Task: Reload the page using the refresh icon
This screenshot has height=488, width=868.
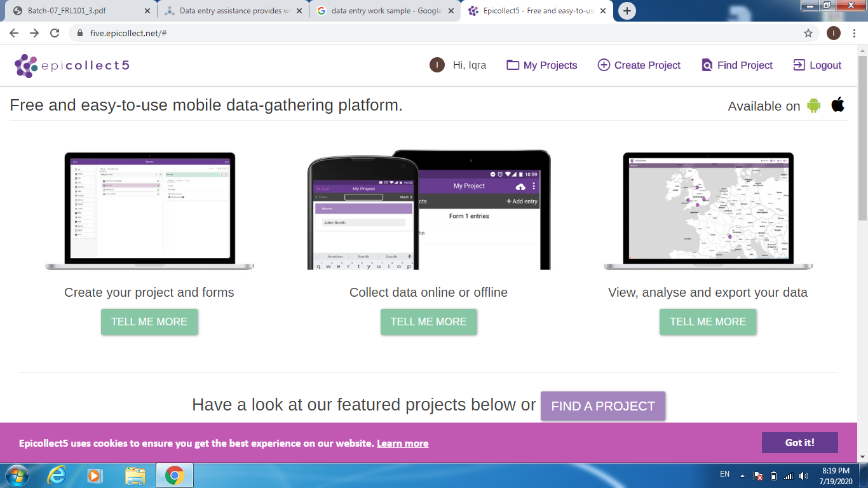Action: 55,33
